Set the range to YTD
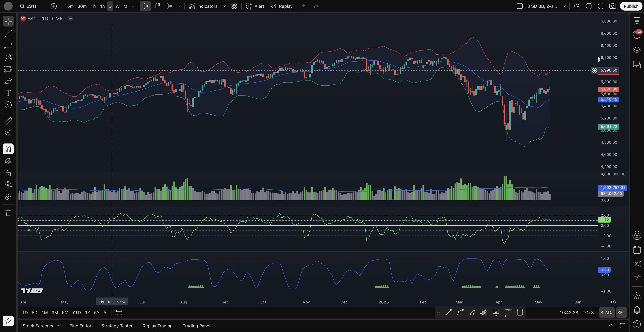 click(76, 313)
